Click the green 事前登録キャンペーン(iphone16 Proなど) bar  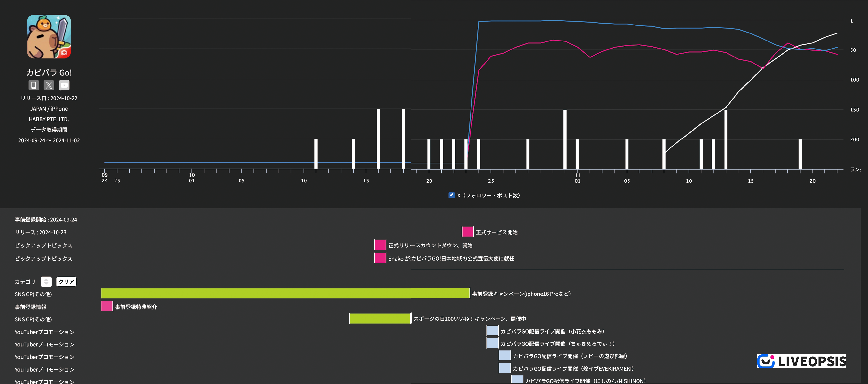point(285,293)
